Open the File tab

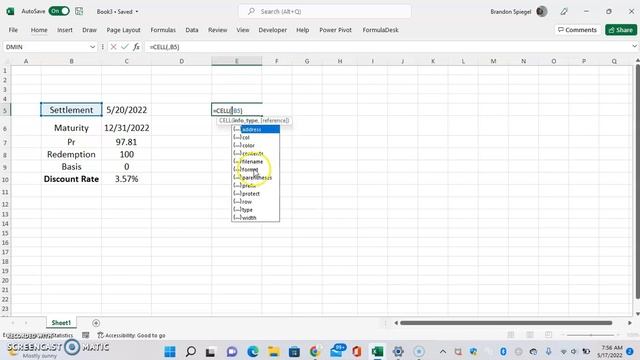point(13,30)
